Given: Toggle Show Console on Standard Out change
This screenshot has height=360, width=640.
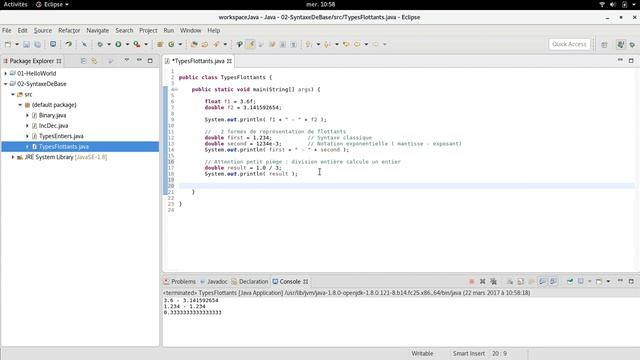Looking at the screenshot, I should (542, 282).
